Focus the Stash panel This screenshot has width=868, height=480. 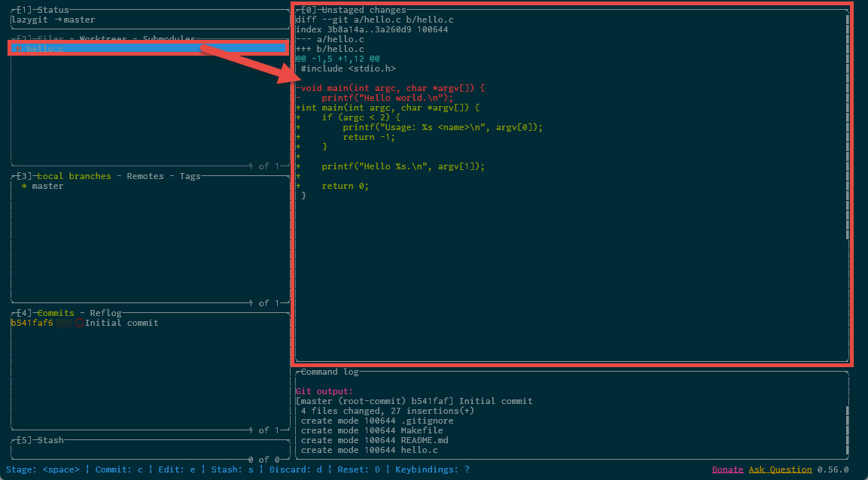[50, 440]
